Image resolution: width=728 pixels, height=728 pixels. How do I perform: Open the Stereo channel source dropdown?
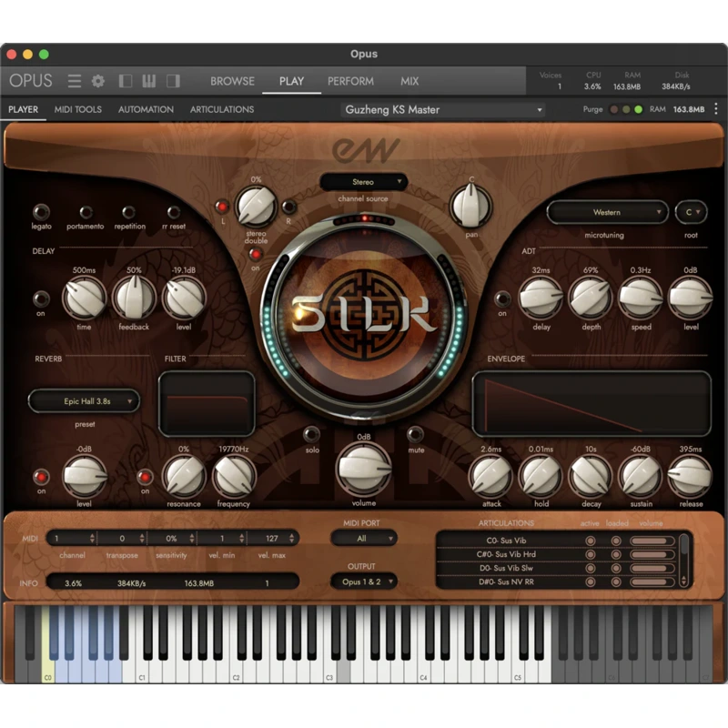[363, 182]
